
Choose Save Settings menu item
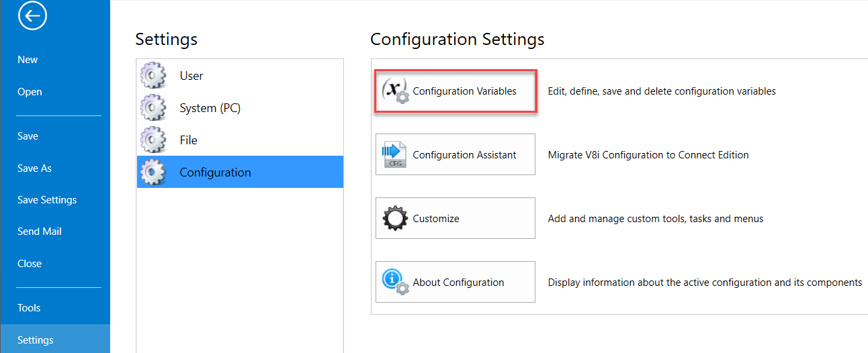point(47,200)
